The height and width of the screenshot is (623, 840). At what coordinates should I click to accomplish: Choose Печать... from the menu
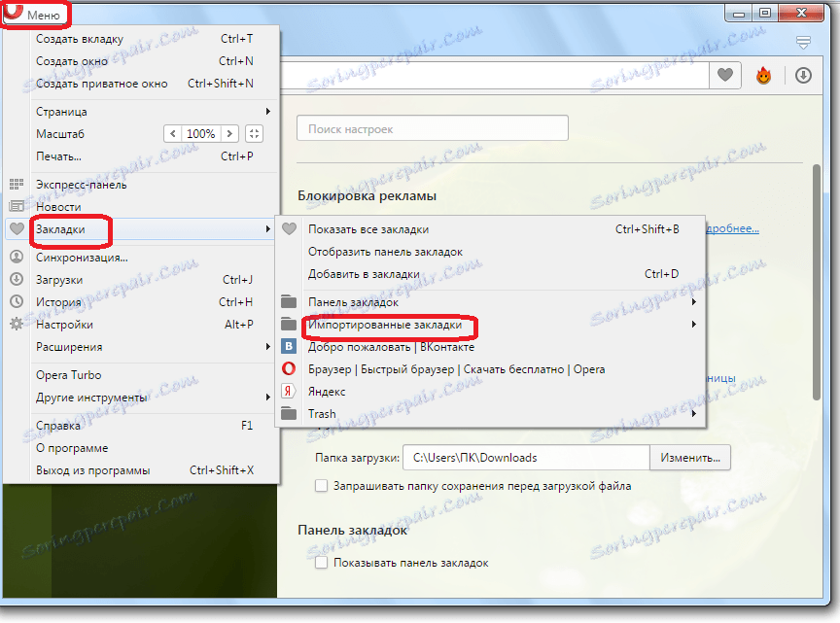tap(141, 156)
